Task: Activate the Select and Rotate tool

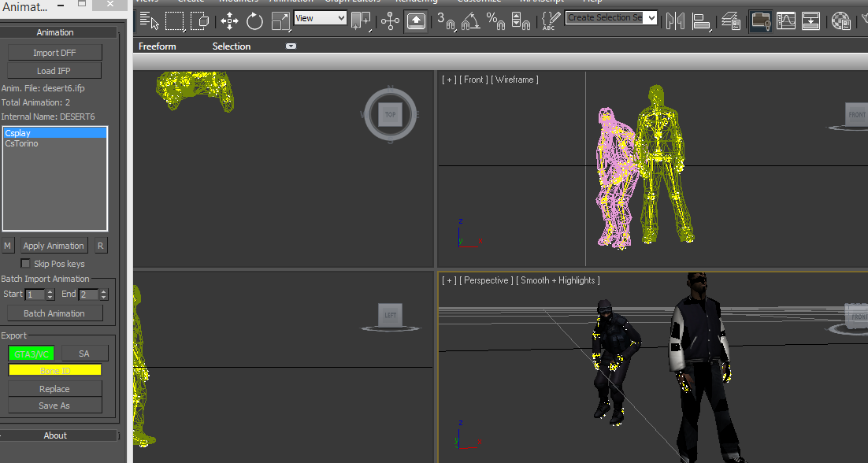Action: pyautogui.click(x=254, y=21)
